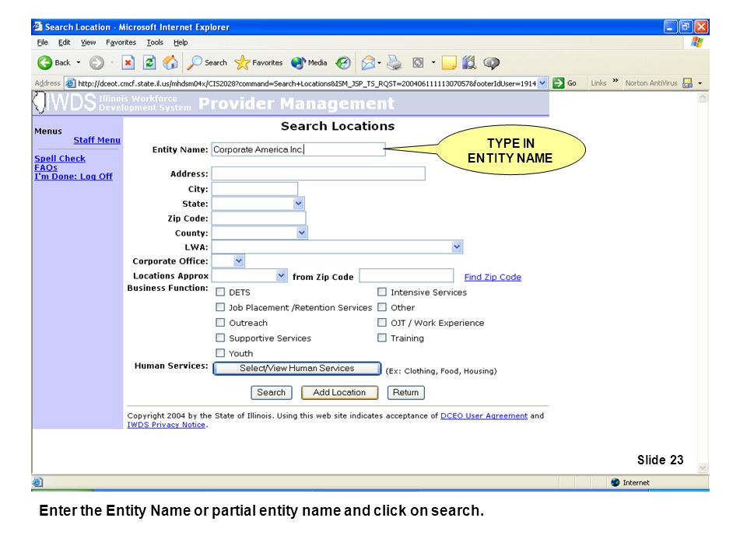Image resolution: width=747 pixels, height=560 pixels.
Task: Open the File menu
Action: click(x=42, y=42)
